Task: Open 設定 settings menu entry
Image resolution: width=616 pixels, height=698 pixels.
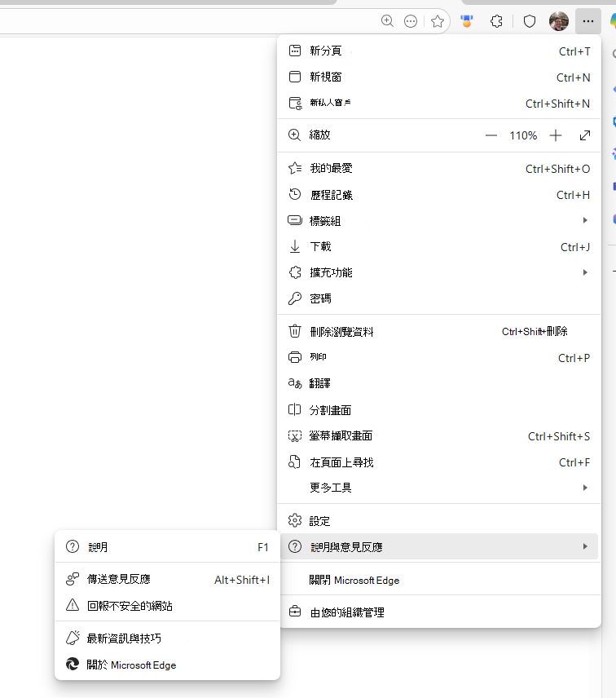Action: (x=439, y=521)
